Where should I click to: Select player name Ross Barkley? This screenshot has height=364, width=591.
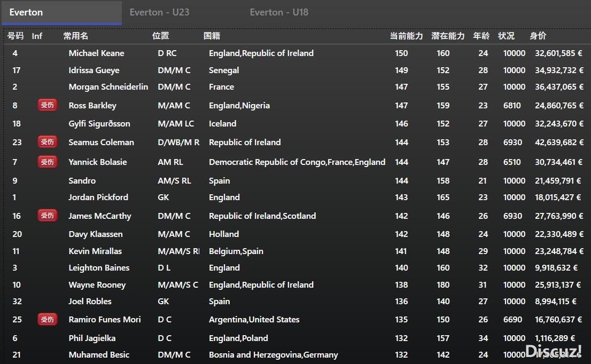point(92,105)
